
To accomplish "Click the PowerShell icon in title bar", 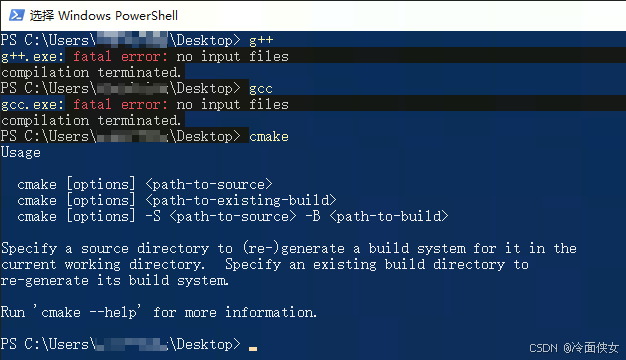I will (16, 16).
